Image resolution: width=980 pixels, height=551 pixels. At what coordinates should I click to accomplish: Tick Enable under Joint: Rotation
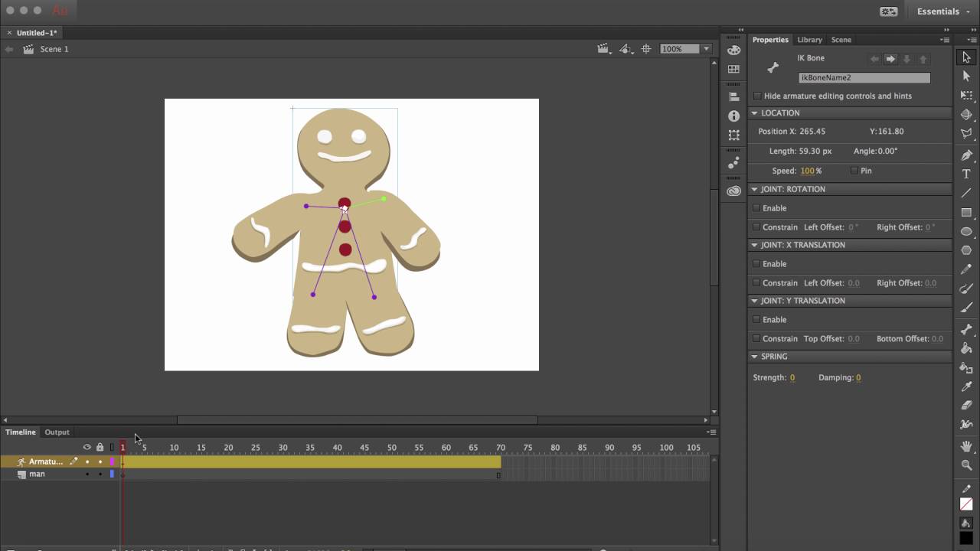point(756,208)
